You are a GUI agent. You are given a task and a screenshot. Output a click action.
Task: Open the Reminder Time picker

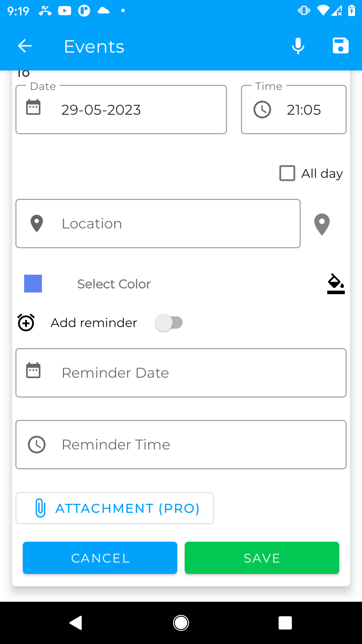point(181,445)
